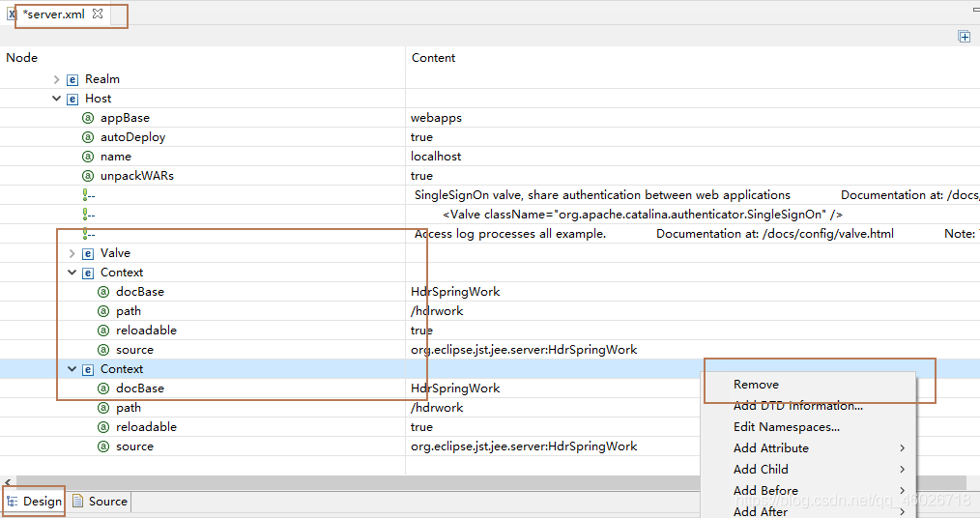Screen dimensions: 980x518
Task: Expand the Realm node
Action: (57, 79)
